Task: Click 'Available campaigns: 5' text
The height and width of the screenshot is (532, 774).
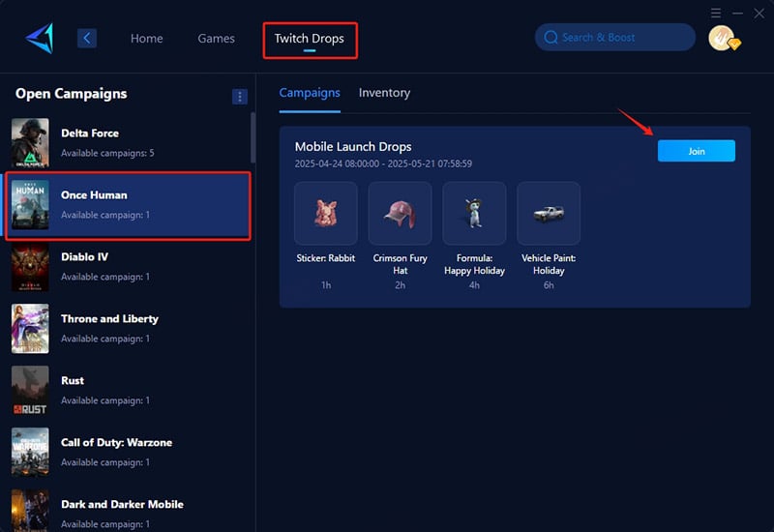Action: click(x=107, y=153)
